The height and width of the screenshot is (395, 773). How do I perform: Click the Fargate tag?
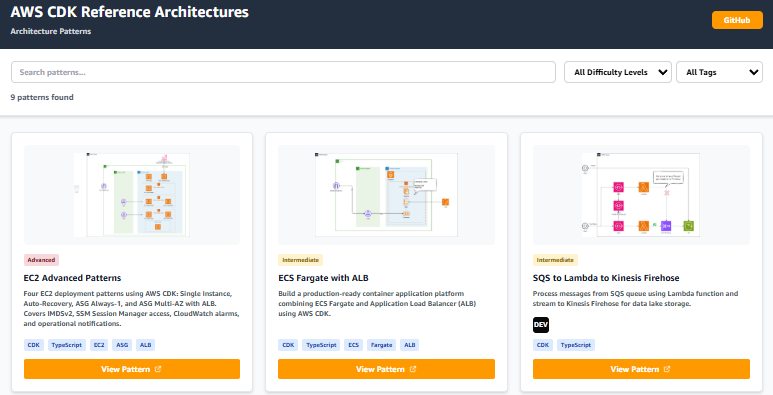pyautogui.click(x=382, y=345)
